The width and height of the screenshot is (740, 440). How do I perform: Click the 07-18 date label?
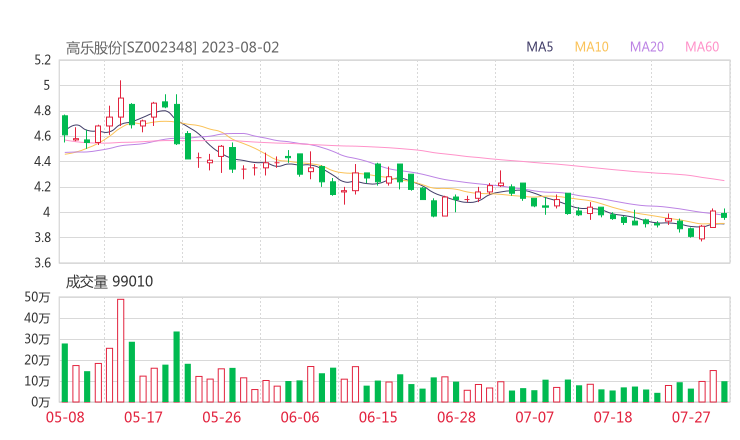click(613, 417)
